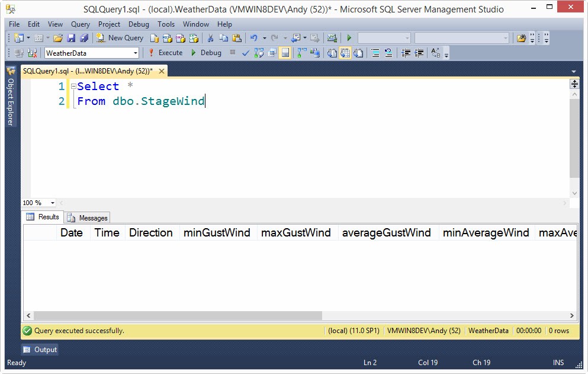This screenshot has height=374, width=588.
Task: Click the Cut scissors icon
Action: (x=210, y=38)
